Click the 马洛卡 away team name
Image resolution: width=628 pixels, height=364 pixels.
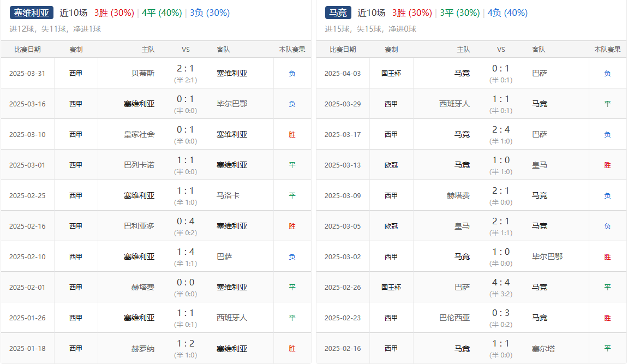(x=228, y=195)
